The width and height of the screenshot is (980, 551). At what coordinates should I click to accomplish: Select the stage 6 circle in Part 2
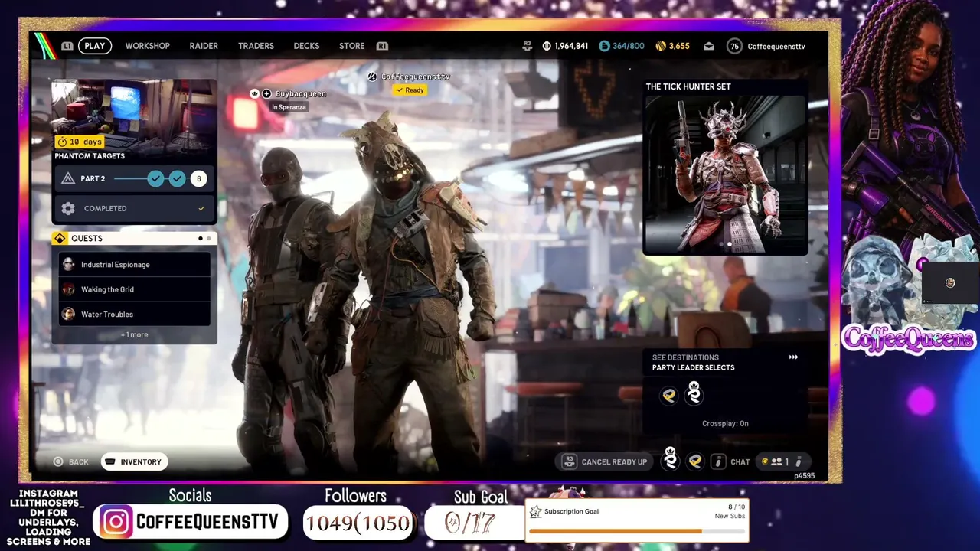coord(198,178)
